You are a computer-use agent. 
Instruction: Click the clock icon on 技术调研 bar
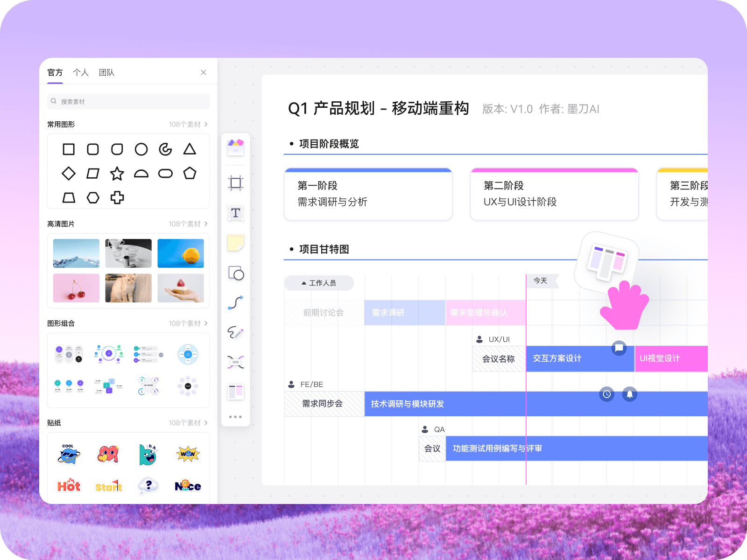coord(606,394)
